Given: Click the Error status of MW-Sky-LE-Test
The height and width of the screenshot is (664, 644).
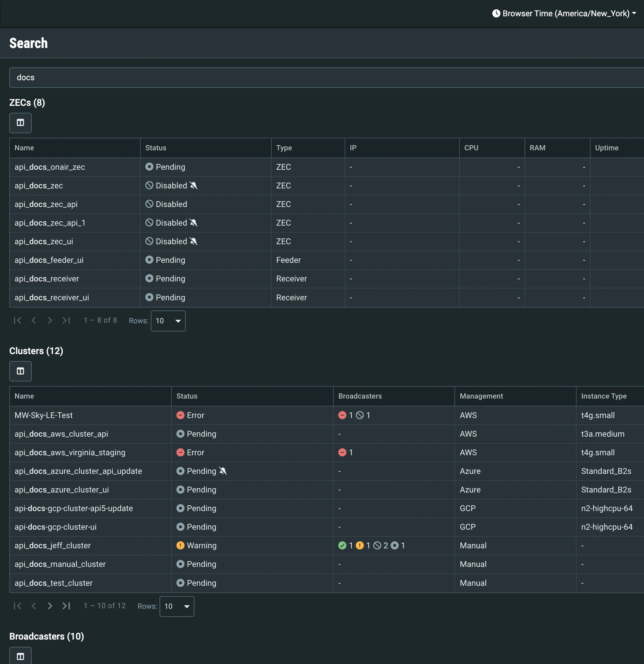Looking at the screenshot, I should pos(190,415).
